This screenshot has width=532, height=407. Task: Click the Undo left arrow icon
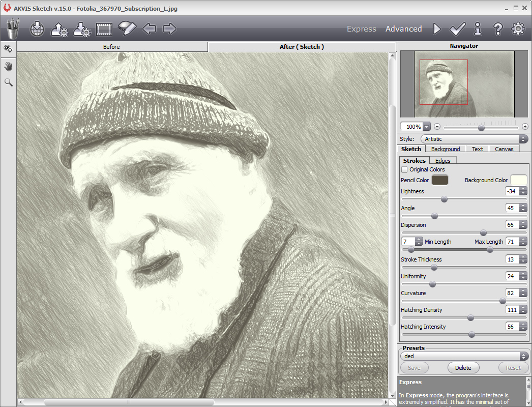(149, 29)
